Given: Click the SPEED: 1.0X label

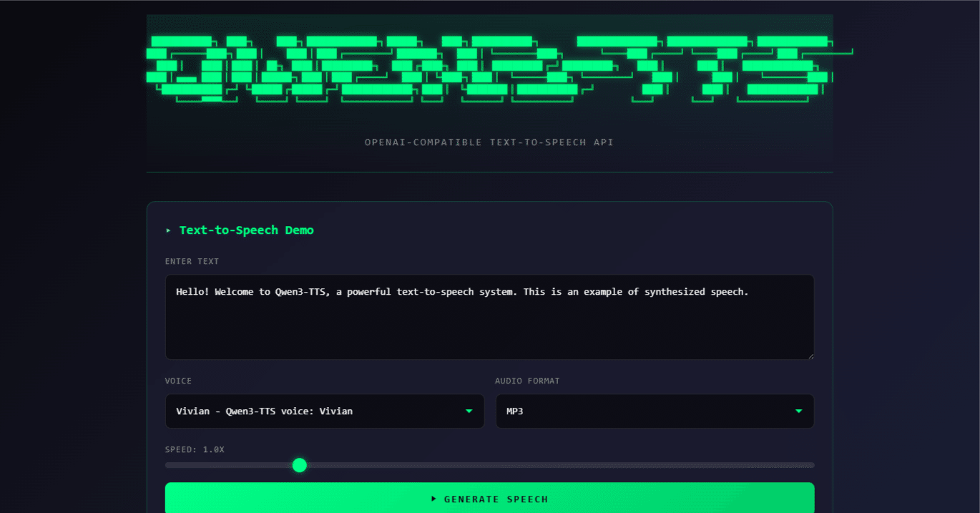Looking at the screenshot, I should tap(195, 449).
